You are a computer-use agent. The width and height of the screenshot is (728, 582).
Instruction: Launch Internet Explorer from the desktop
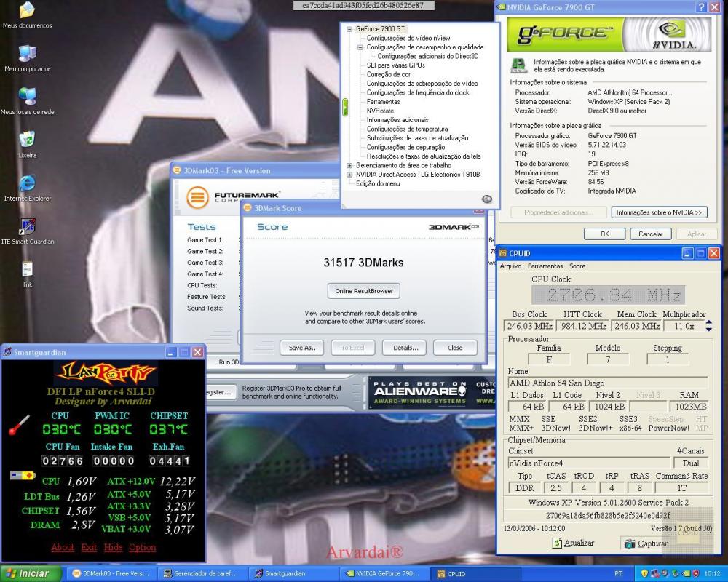click(27, 183)
